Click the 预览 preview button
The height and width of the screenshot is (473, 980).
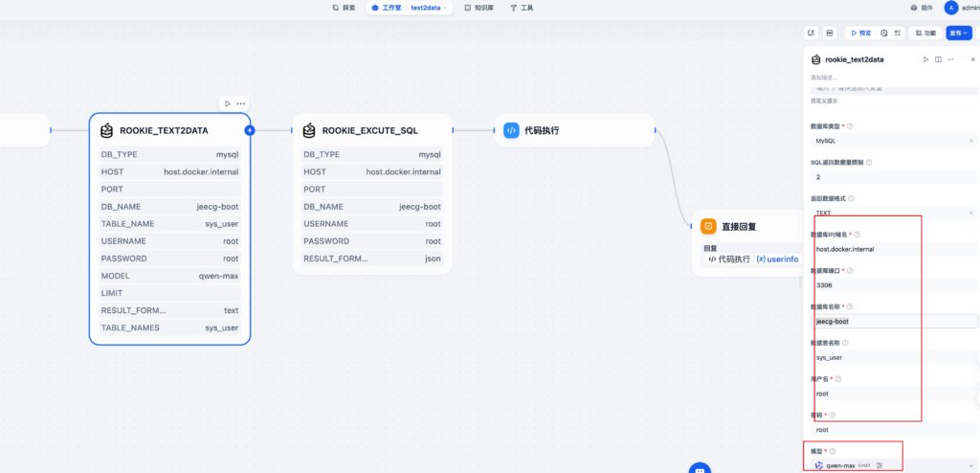coord(860,33)
